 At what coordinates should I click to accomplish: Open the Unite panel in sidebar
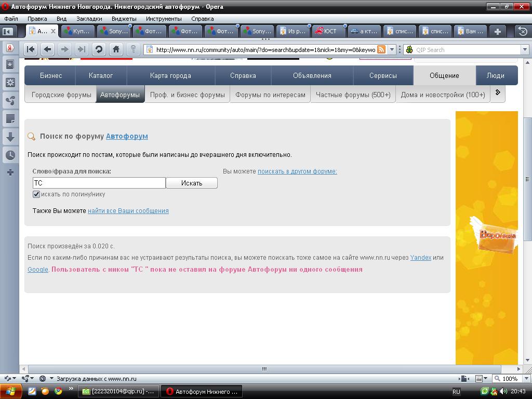click(10, 100)
